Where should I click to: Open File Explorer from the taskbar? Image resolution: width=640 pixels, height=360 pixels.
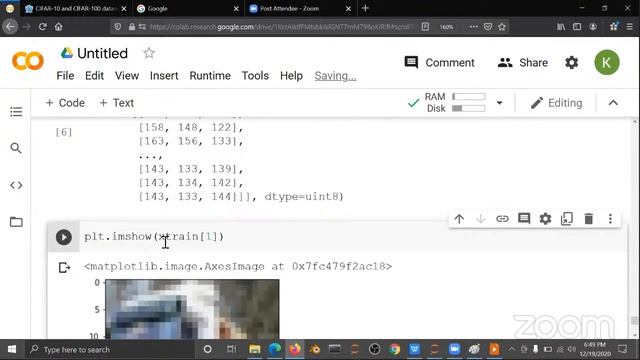click(255, 349)
